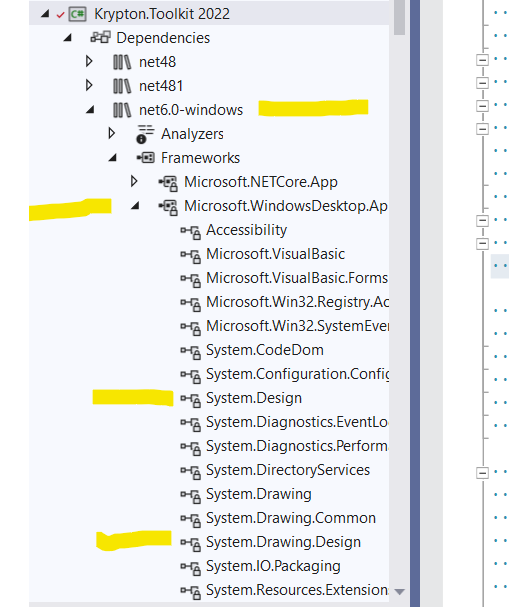Screen dimensions: 509x607
Task: Select the Microsoft.VisualBasic reference
Action: coord(275,254)
